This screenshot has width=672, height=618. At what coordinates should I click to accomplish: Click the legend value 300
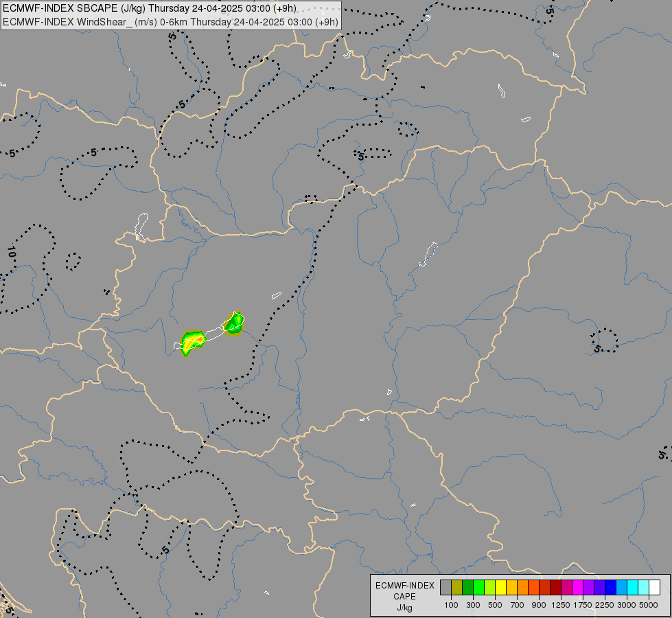[473, 605]
